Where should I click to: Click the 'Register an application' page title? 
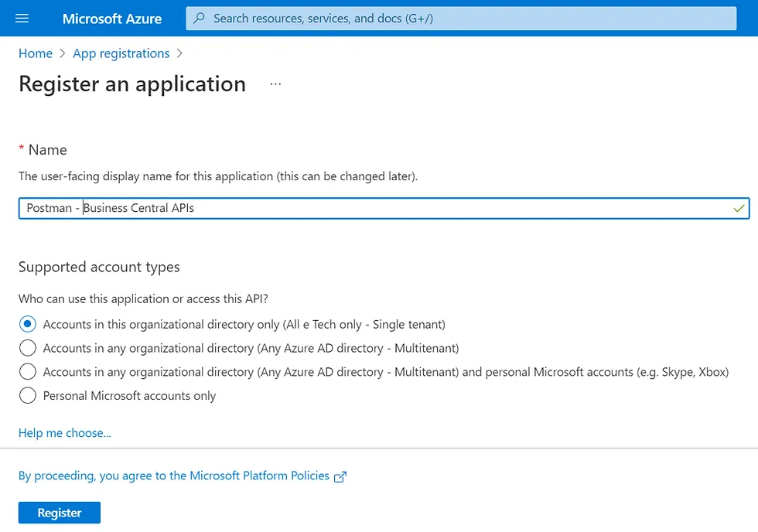coord(132,84)
